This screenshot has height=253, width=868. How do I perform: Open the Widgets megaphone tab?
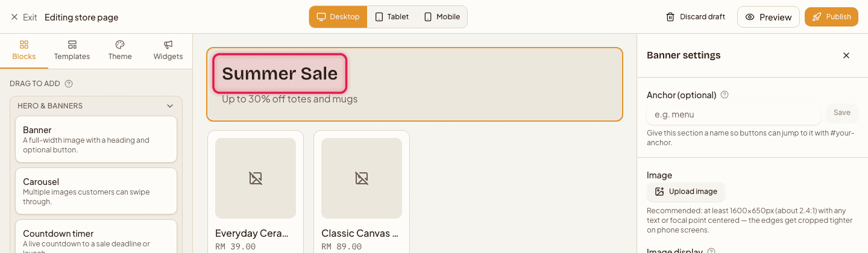[168, 51]
